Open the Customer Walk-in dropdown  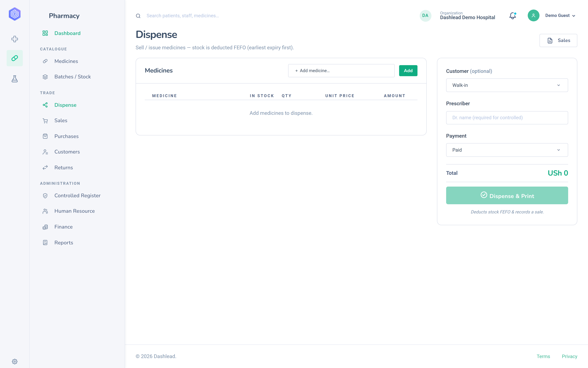coord(507,85)
